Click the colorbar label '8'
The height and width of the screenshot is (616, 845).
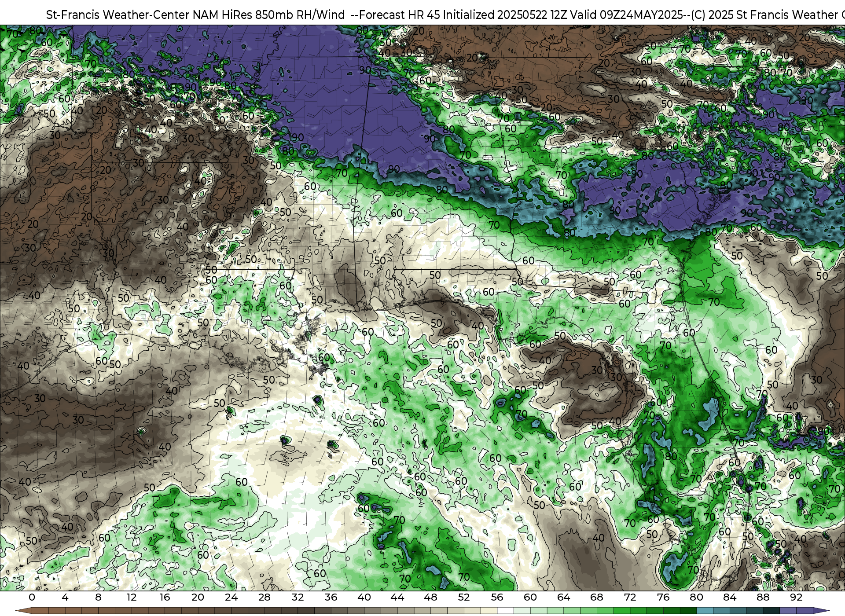(98, 597)
